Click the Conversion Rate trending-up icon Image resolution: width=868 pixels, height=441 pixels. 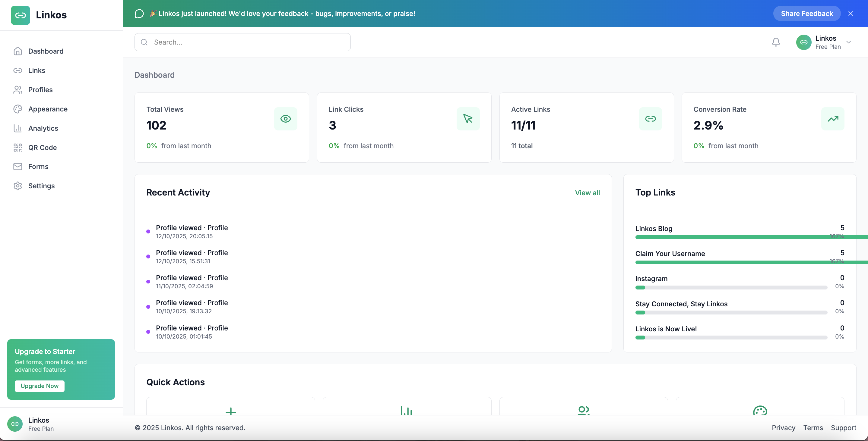(x=833, y=119)
